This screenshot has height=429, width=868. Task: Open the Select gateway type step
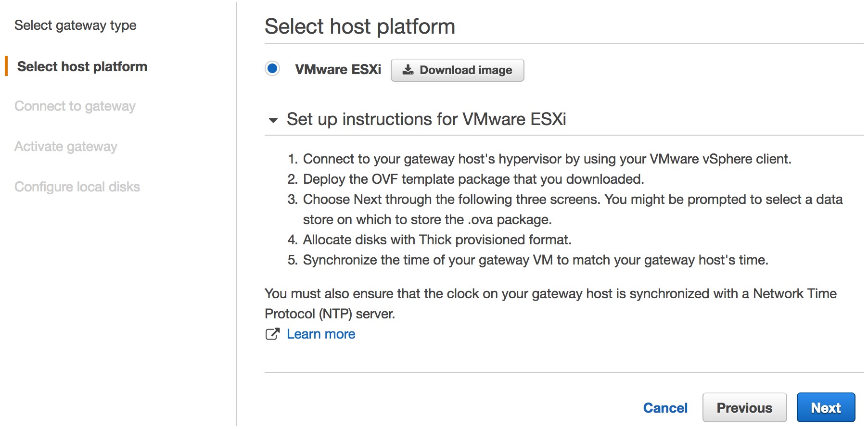pyautogui.click(x=76, y=25)
